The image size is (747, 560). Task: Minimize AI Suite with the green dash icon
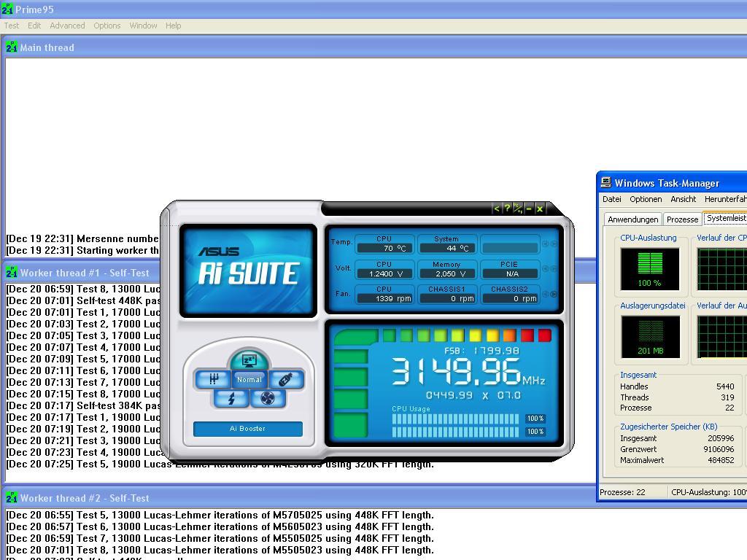coord(529,209)
